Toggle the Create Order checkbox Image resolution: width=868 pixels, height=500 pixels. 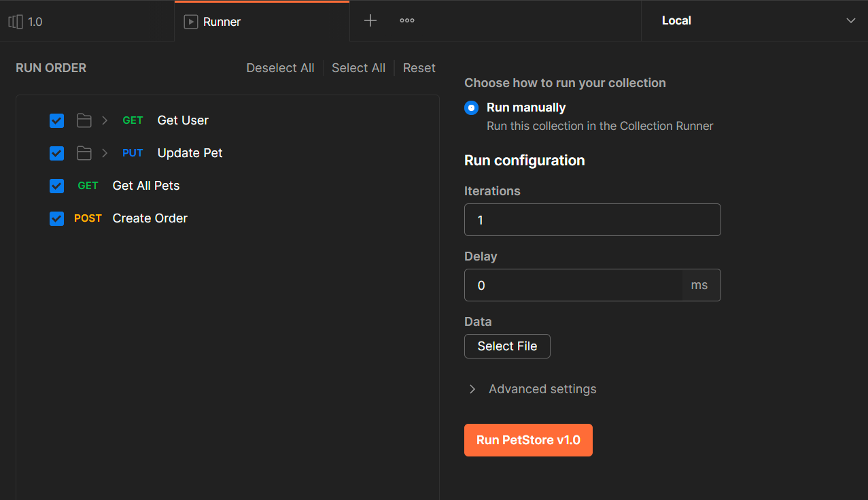57,218
